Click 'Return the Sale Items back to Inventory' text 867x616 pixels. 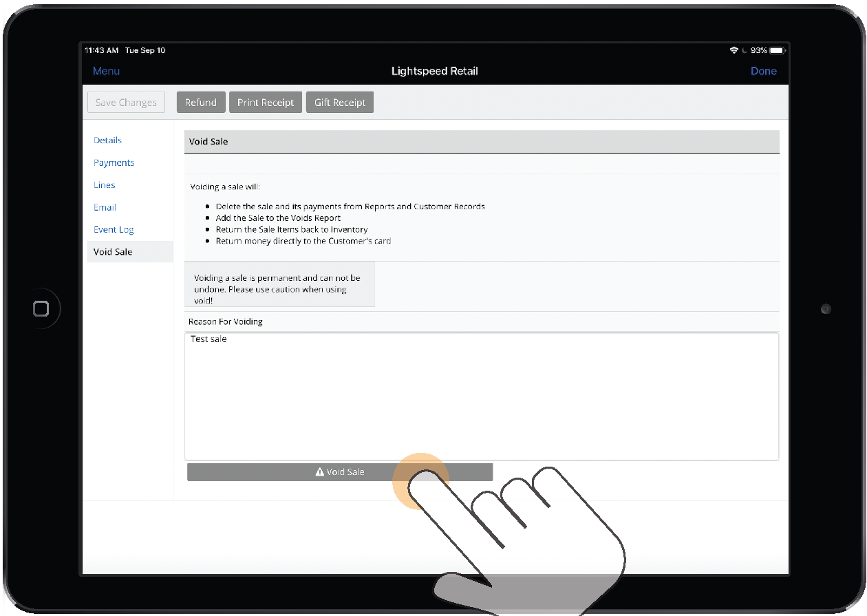pos(292,229)
